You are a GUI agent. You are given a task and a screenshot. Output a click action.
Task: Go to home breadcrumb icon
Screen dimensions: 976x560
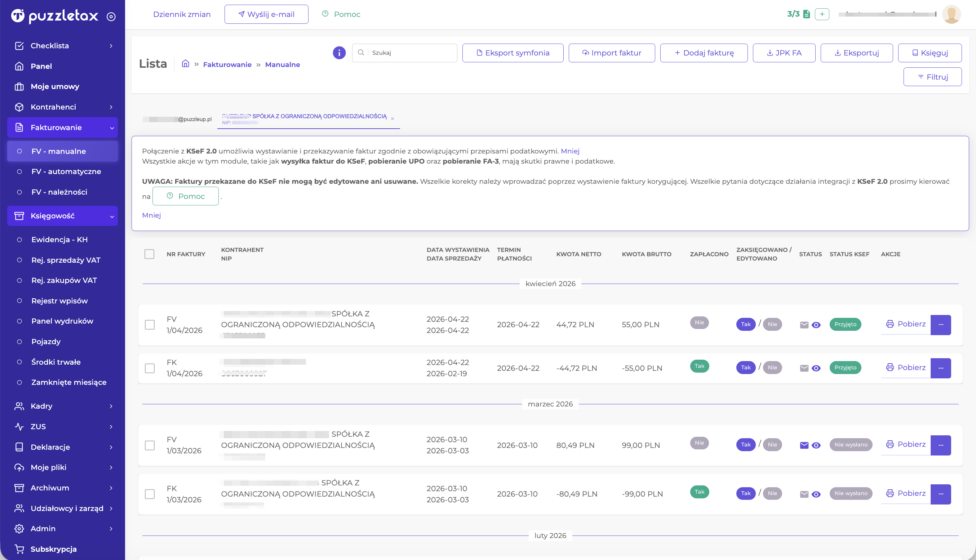[185, 64]
